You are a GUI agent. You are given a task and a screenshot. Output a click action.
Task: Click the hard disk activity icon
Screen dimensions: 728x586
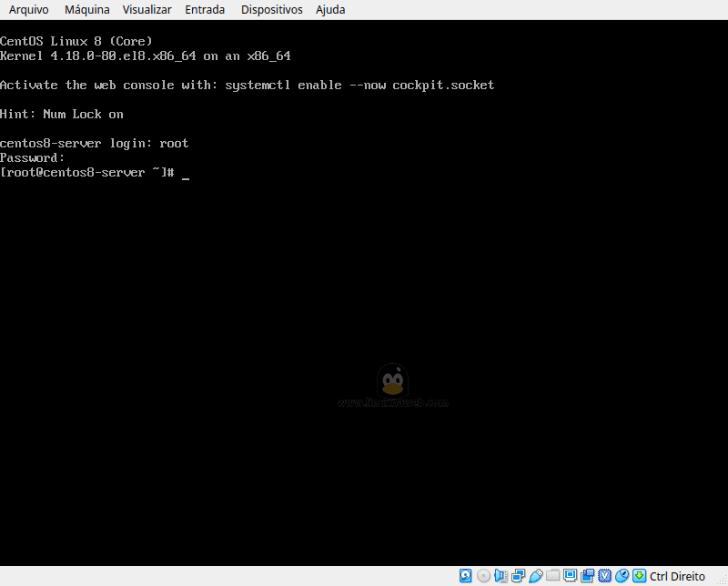tap(466, 576)
